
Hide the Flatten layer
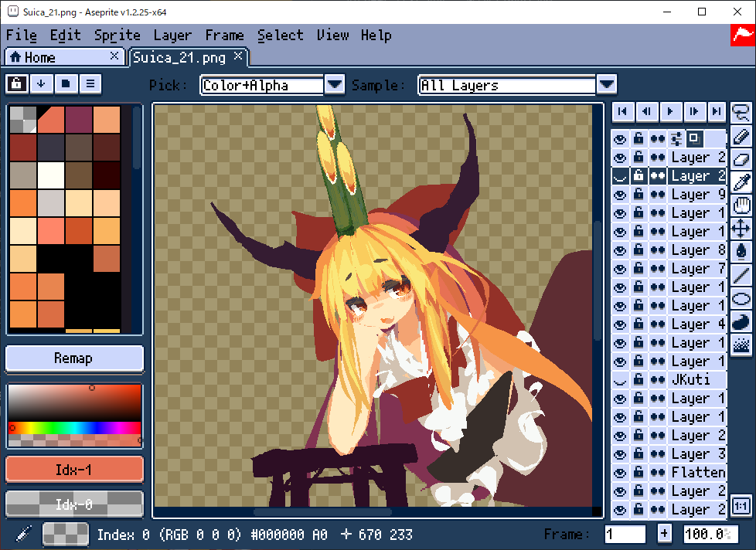click(620, 473)
